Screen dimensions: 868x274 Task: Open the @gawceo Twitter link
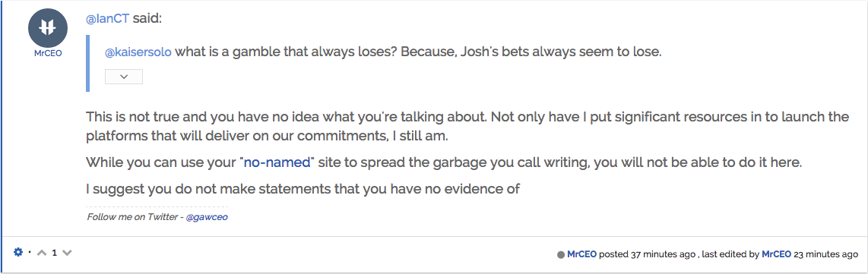click(x=207, y=217)
